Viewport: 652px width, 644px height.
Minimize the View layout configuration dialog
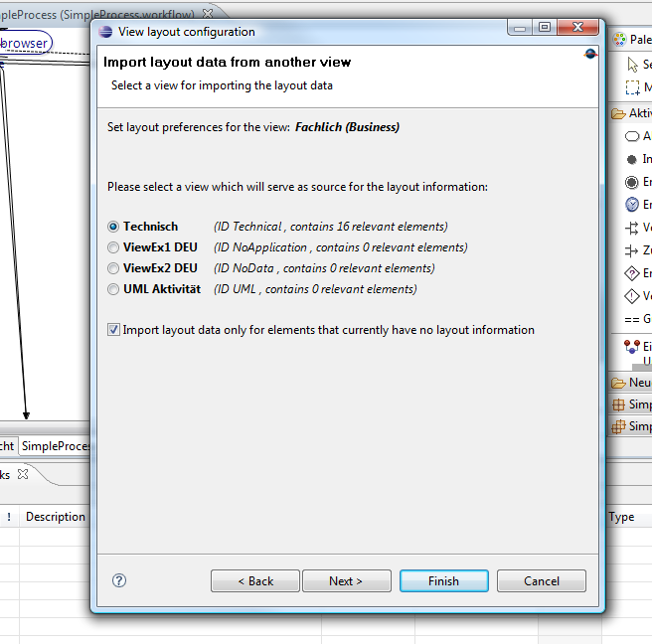click(x=520, y=28)
